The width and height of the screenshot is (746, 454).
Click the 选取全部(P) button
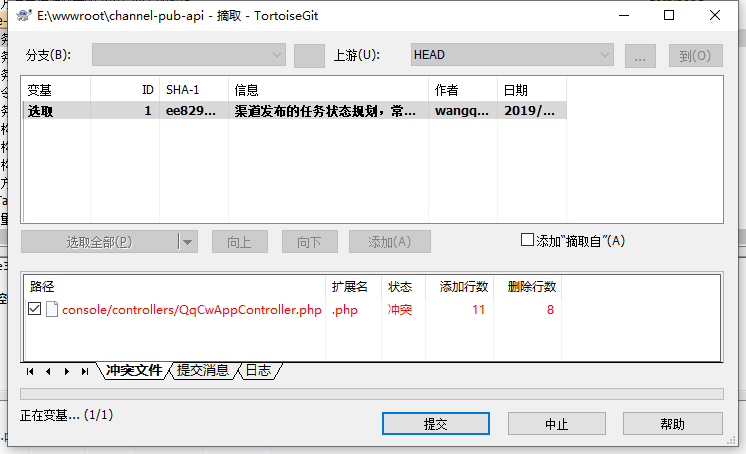tap(99, 242)
